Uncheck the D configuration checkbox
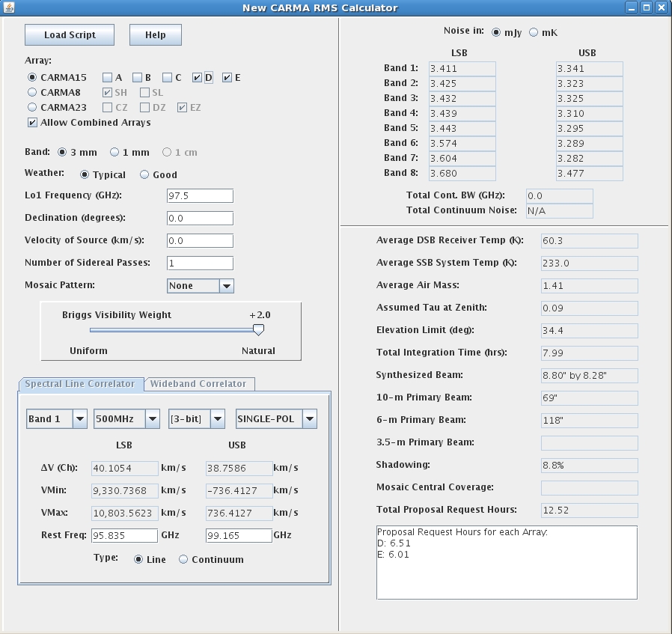Image resolution: width=672 pixels, height=634 pixels. pyautogui.click(x=197, y=78)
